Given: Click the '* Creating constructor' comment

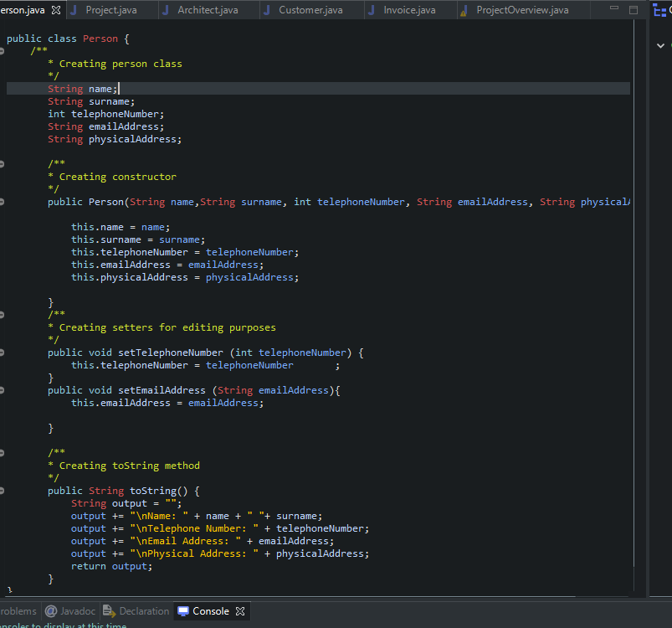Looking at the screenshot, I should coord(112,177).
